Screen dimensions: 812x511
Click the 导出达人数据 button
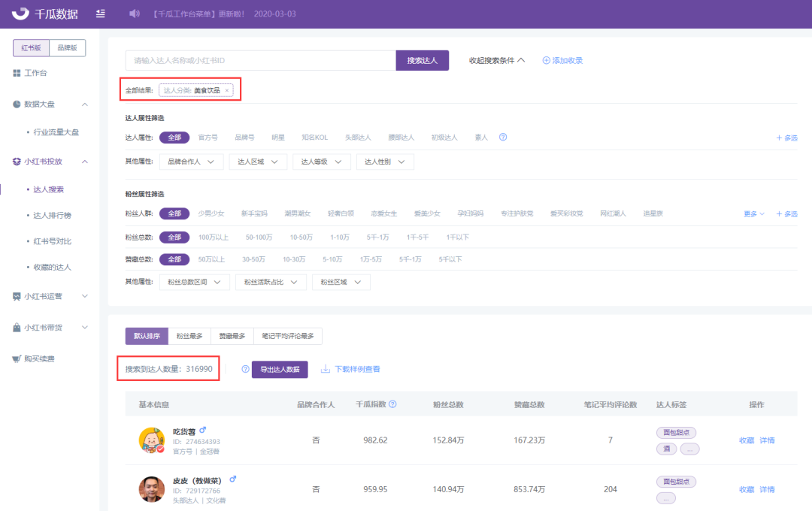(x=280, y=369)
